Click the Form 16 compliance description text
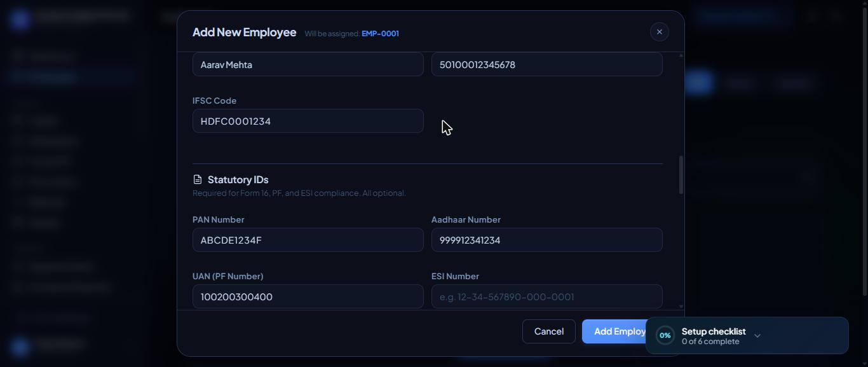The width and height of the screenshot is (868, 367). pos(299,193)
